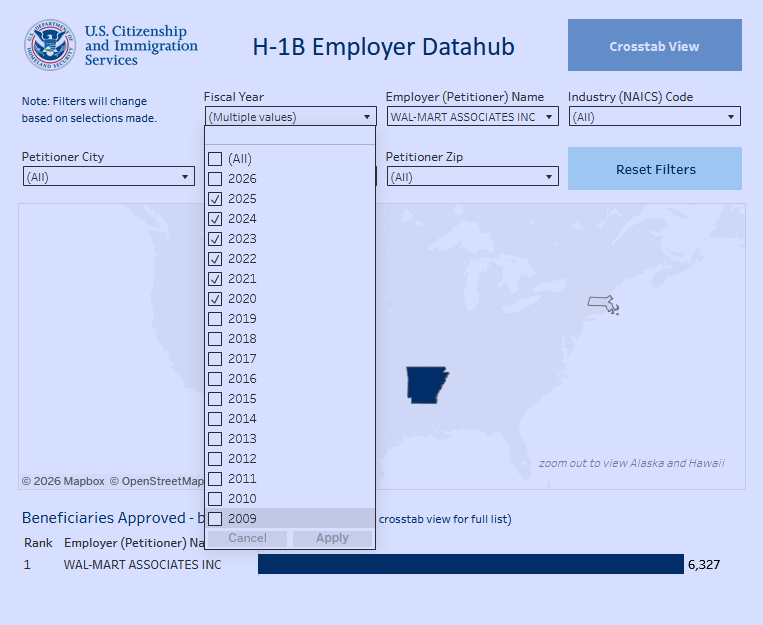Untick the 2022 fiscal year checkbox
This screenshot has height=625, width=763.
[215, 259]
